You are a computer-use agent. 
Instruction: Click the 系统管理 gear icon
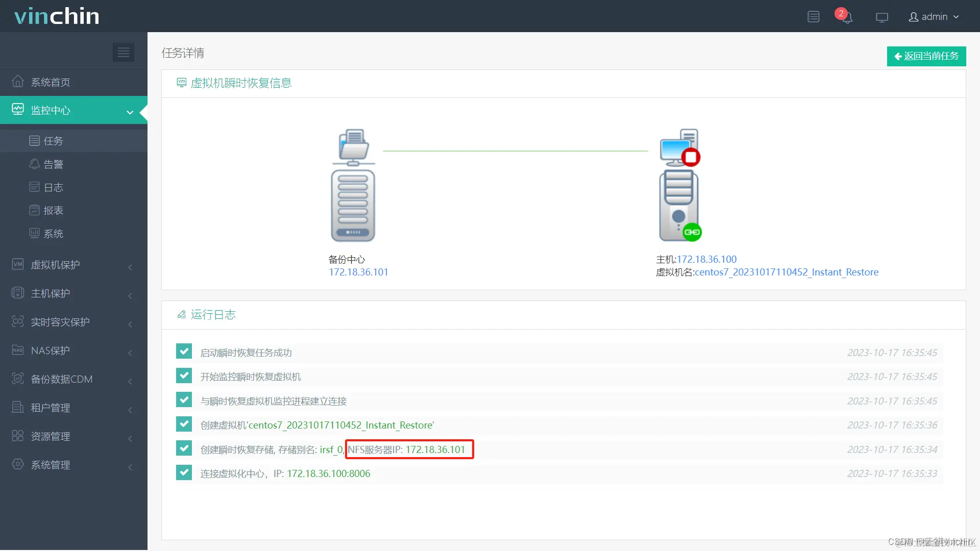point(18,464)
